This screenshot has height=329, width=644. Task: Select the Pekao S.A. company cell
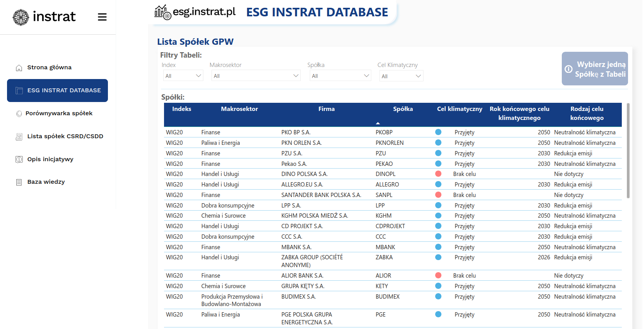coord(294,164)
